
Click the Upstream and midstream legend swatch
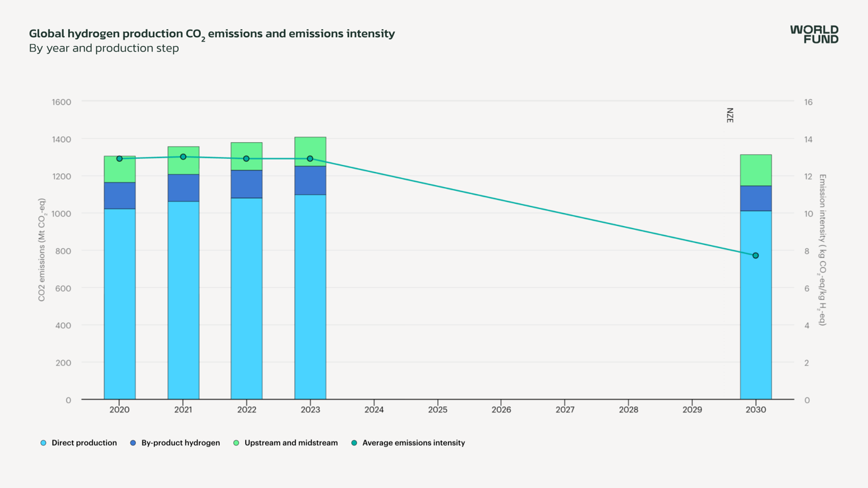[x=236, y=443]
